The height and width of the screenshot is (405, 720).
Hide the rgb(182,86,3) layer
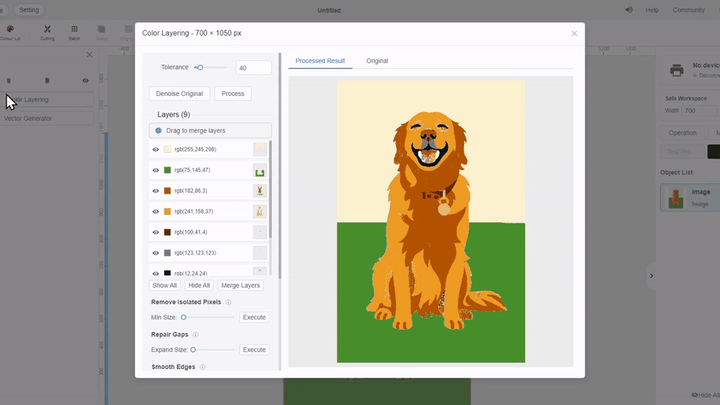pyautogui.click(x=156, y=191)
